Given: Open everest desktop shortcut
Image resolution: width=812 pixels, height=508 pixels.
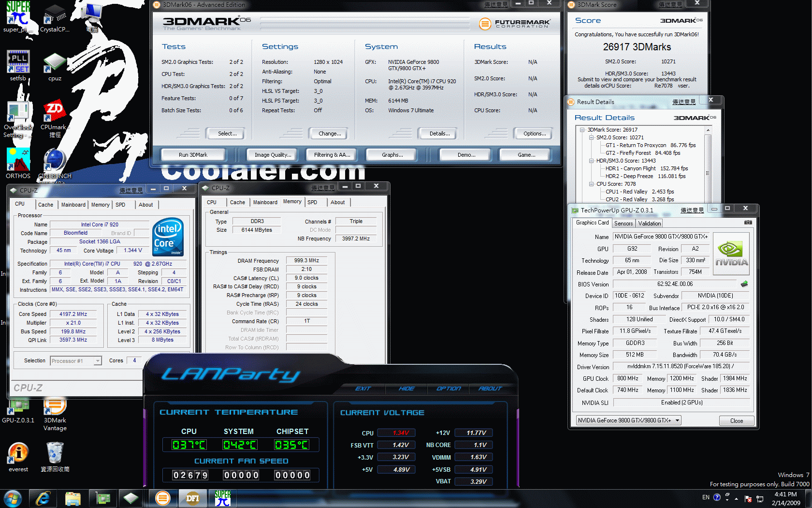Looking at the screenshot, I should [x=18, y=457].
